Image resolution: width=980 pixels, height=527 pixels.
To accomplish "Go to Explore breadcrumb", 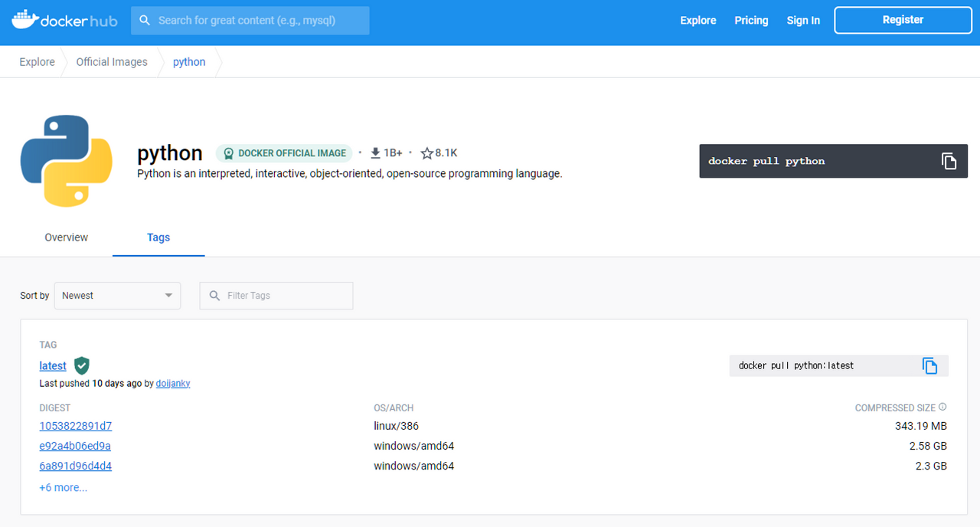I will pyautogui.click(x=38, y=62).
